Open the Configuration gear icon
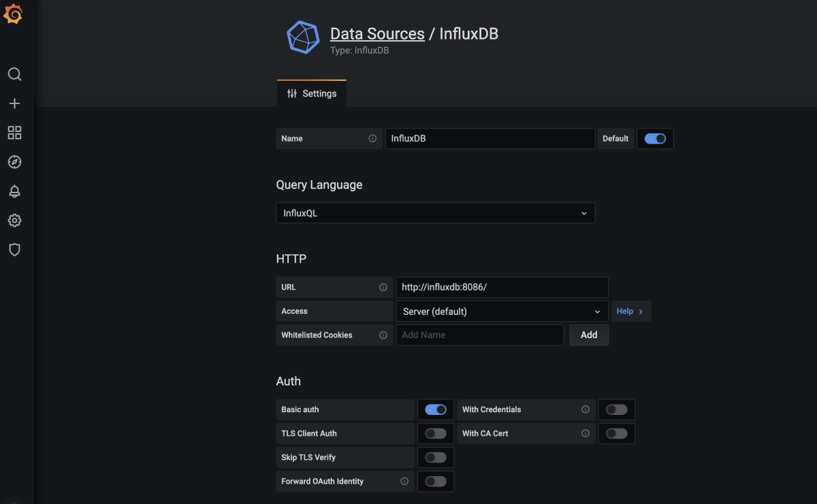This screenshot has width=817, height=504. (x=14, y=220)
